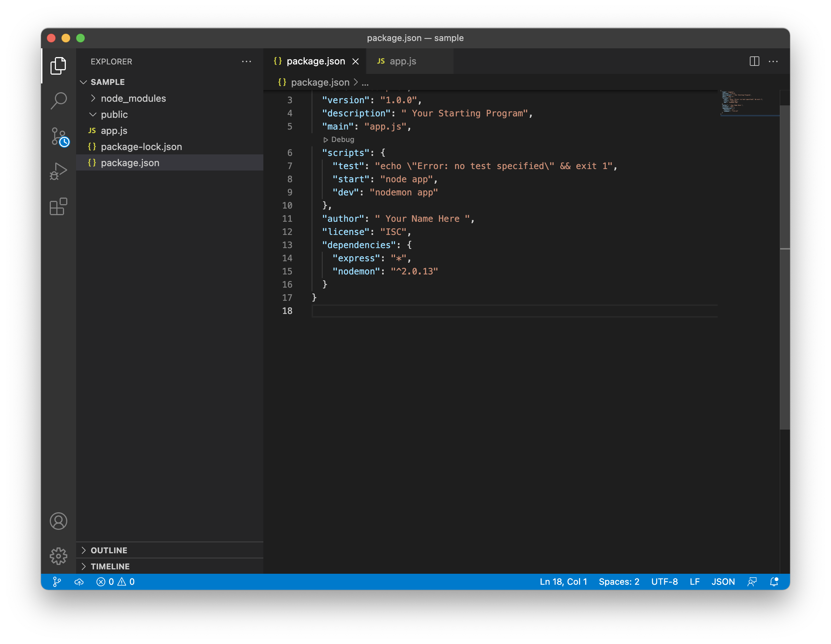Open the Search view in activity bar
The image size is (831, 644).
tap(59, 101)
